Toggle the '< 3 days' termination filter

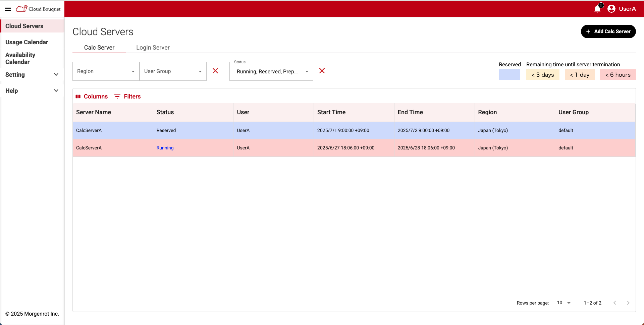pyautogui.click(x=543, y=75)
